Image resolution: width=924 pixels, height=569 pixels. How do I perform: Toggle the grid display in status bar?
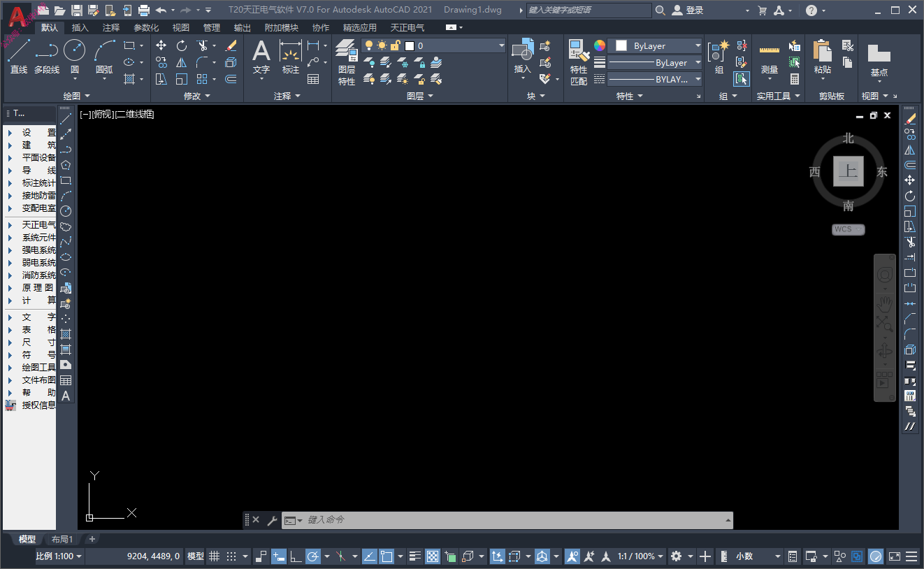click(215, 556)
